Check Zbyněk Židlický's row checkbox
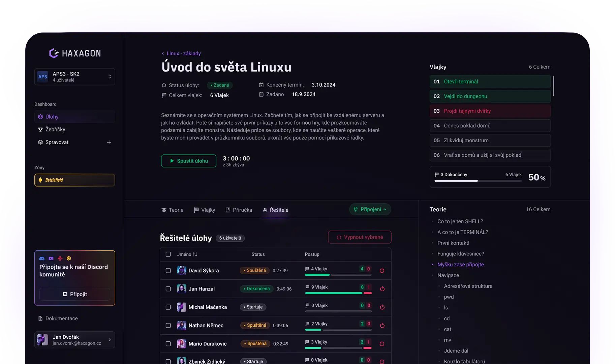615x364 pixels. pos(168,361)
